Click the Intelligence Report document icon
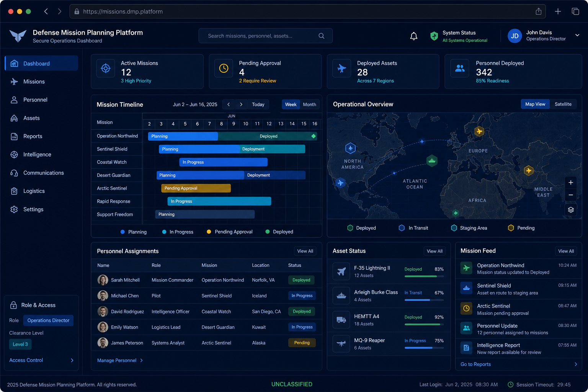 [466, 348]
